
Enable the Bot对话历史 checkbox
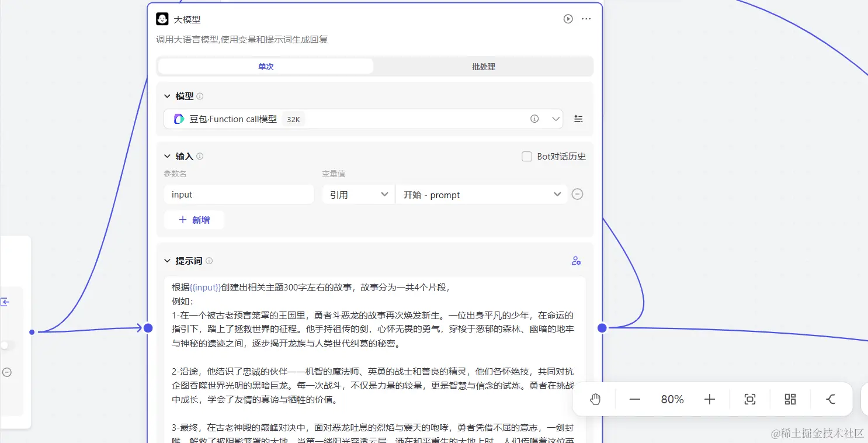pos(527,157)
